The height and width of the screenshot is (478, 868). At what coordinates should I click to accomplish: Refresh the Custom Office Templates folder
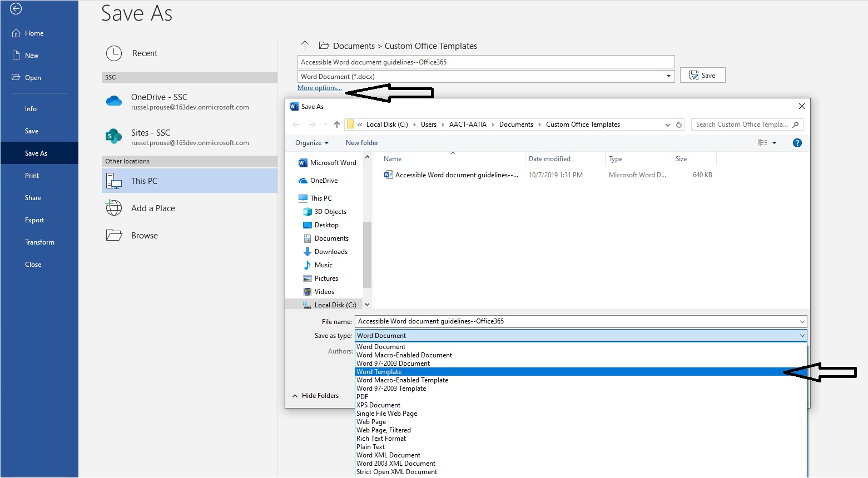(679, 124)
